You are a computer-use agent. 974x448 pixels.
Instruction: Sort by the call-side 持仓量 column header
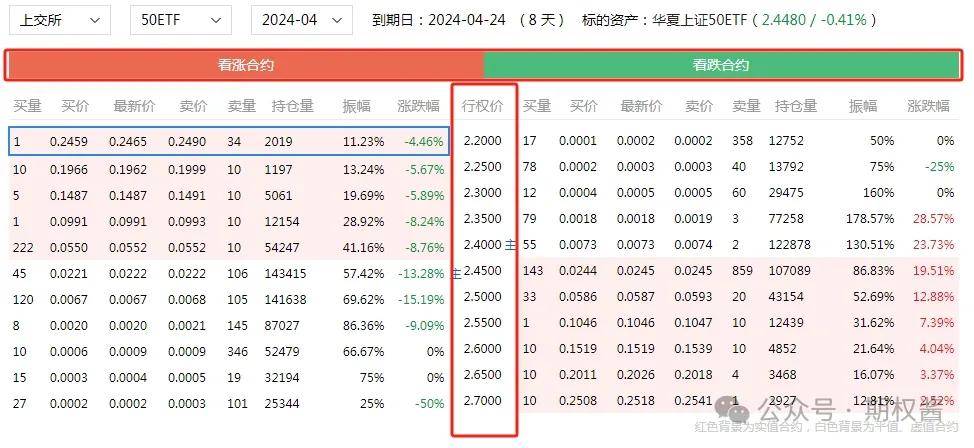point(292,106)
